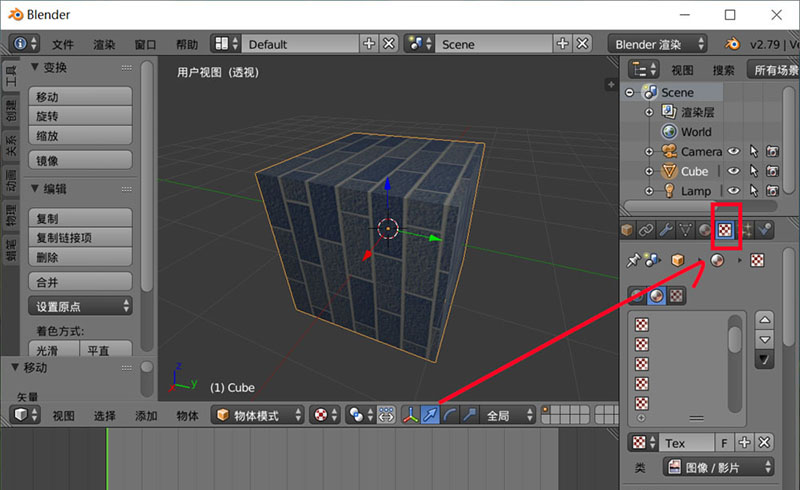Viewport: 800px width, 490px height.
Task: Open the constraints properties tab
Action: (x=646, y=230)
